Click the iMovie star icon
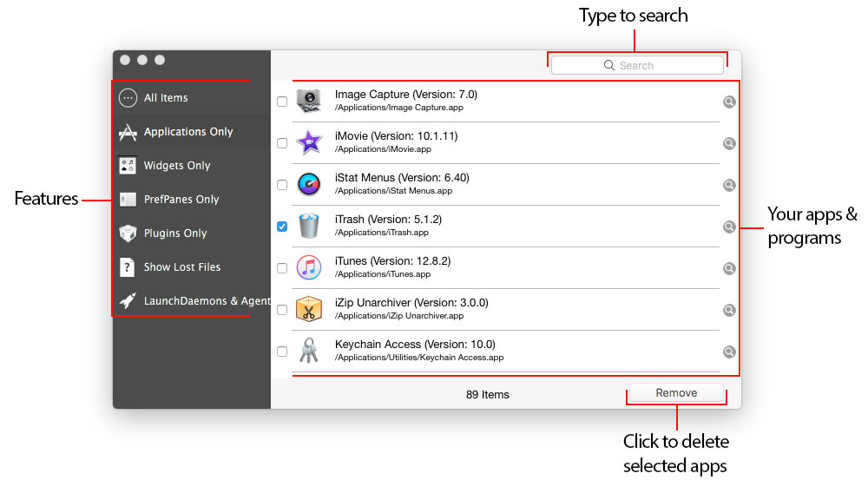Image resolution: width=868 pixels, height=480 pixels. 309,143
